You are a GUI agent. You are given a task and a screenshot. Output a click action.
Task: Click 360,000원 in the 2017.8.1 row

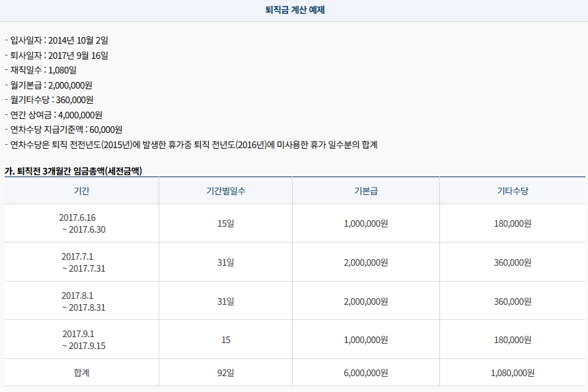512,301
